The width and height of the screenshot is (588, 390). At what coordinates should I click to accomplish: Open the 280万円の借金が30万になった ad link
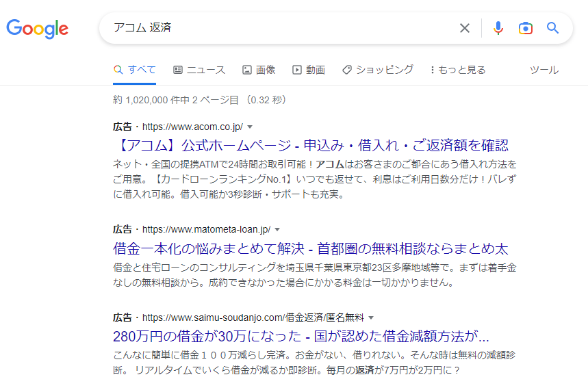pos(301,337)
